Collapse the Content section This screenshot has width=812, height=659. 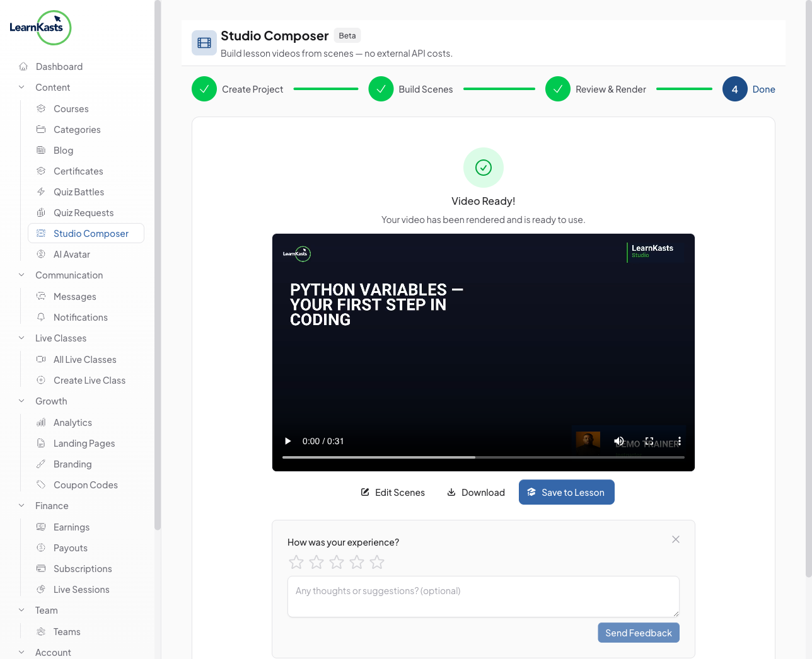[x=22, y=88]
